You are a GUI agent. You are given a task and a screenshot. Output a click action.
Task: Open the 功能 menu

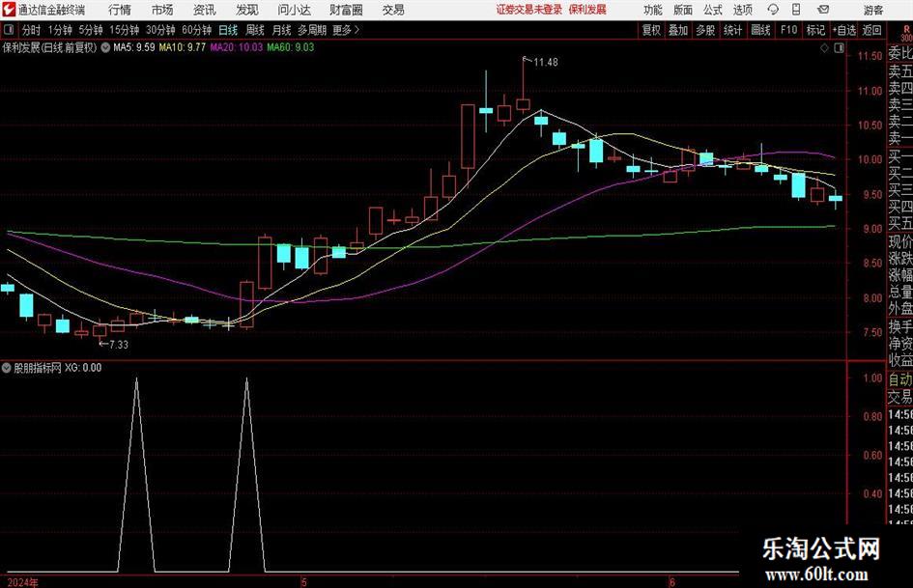coord(653,10)
